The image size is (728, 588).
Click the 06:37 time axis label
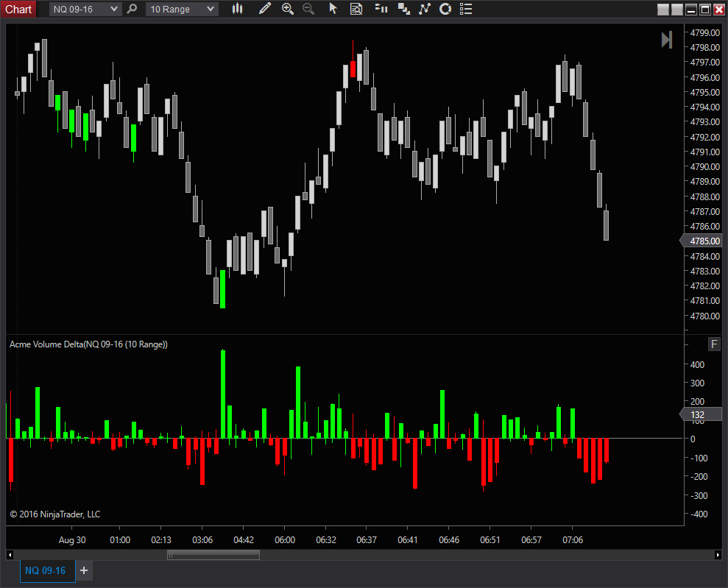[x=367, y=539]
